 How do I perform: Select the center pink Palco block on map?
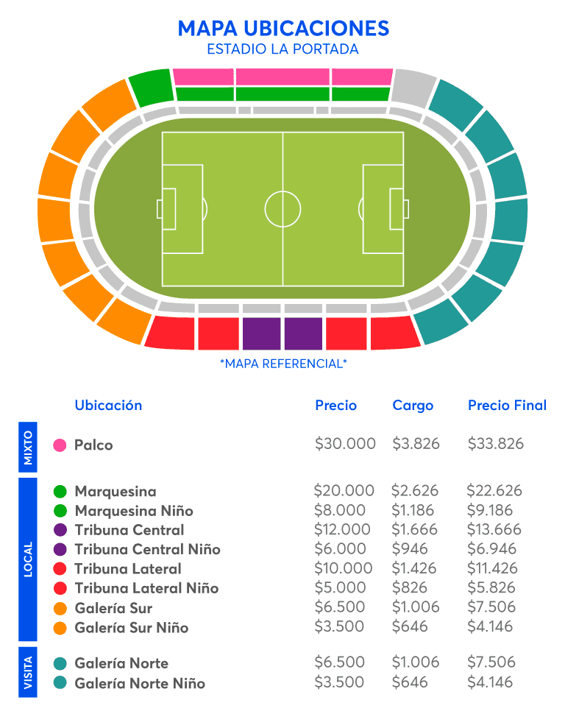coord(282,77)
